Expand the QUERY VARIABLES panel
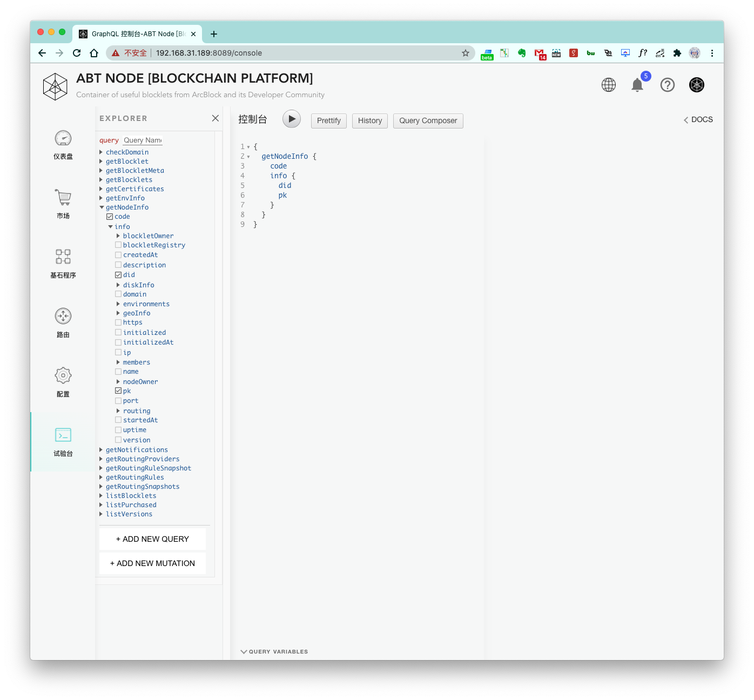 pos(274,652)
